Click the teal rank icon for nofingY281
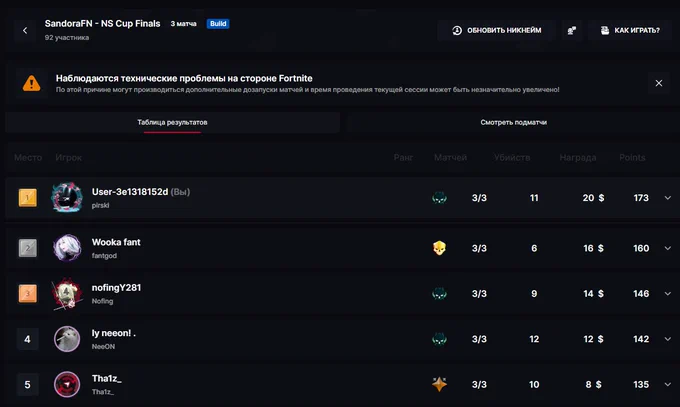Screen dimensions: 680x407 coord(439,294)
